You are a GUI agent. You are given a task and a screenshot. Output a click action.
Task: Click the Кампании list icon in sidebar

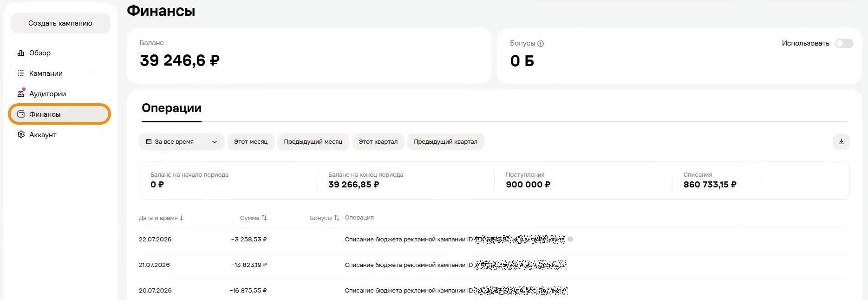(x=21, y=73)
